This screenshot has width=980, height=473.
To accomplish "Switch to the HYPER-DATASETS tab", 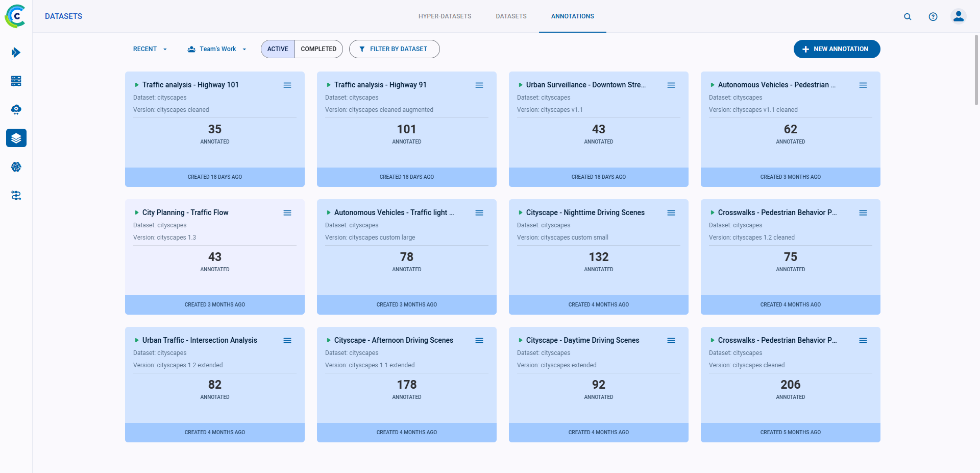I will tap(445, 16).
